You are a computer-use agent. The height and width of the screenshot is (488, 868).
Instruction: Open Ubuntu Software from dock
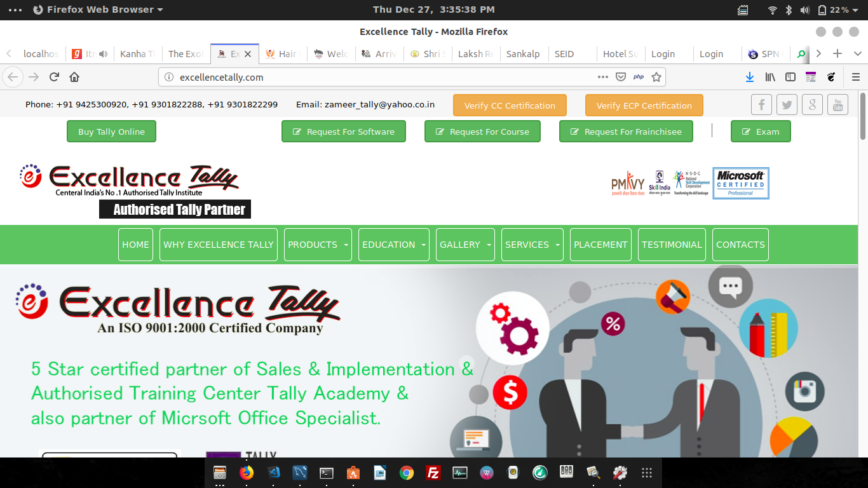pyautogui.click(x=353, y=473)
